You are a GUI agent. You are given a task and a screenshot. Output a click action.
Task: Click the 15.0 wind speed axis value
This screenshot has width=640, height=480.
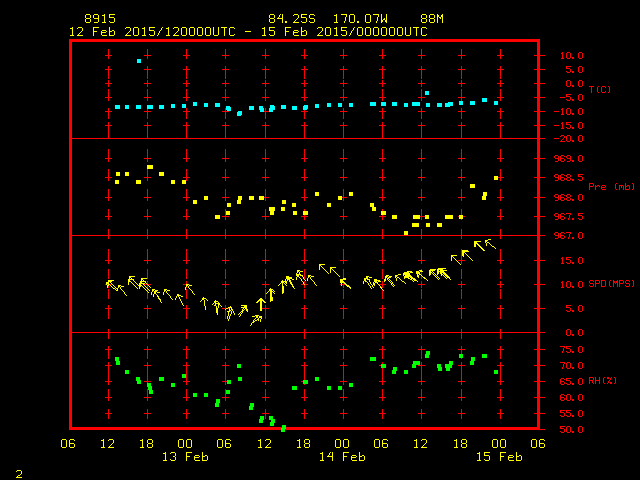tap(571, 260)
